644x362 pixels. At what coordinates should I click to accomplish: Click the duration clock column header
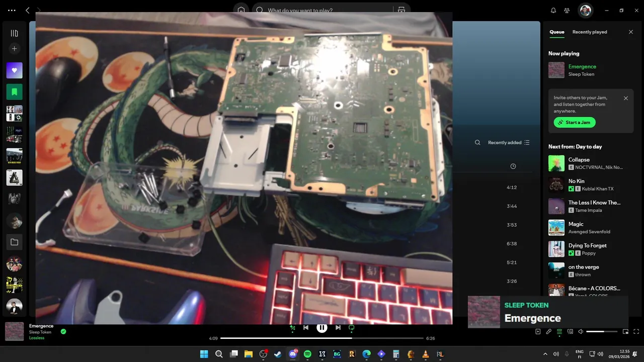point(513,166)
